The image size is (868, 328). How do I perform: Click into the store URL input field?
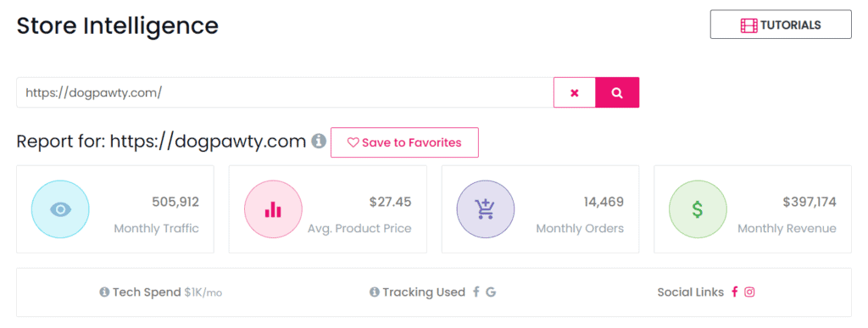point(285,92)
